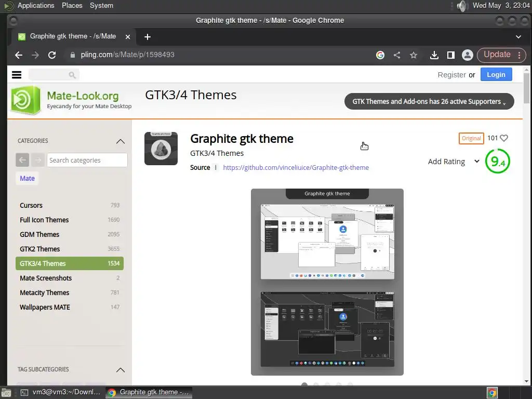Like the theme with heart icon

[504, 138]
